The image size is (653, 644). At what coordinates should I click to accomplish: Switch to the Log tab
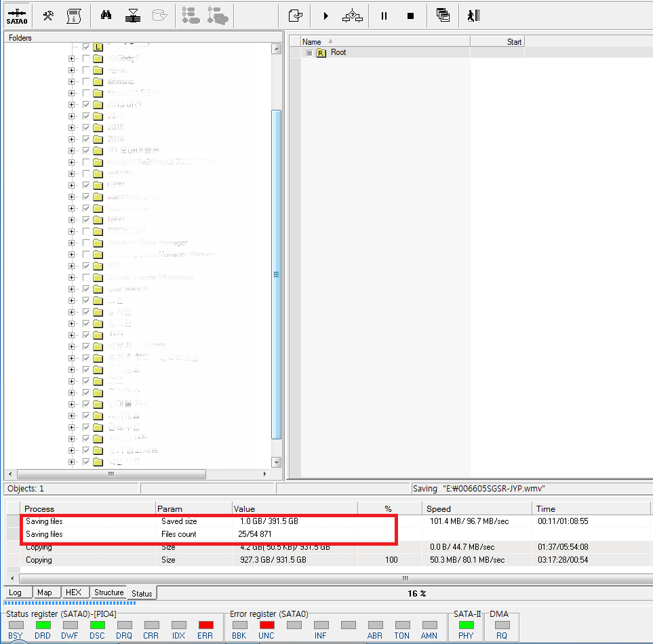[18, 592]
